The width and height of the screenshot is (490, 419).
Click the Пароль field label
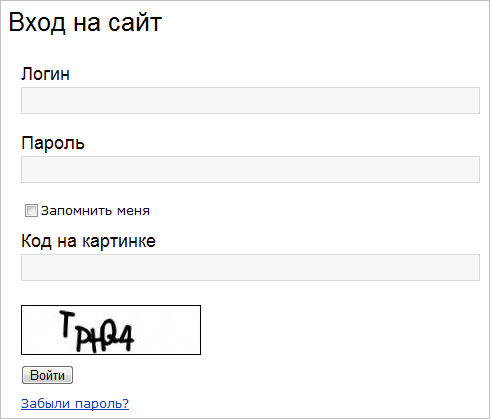[x=53, y=143]
